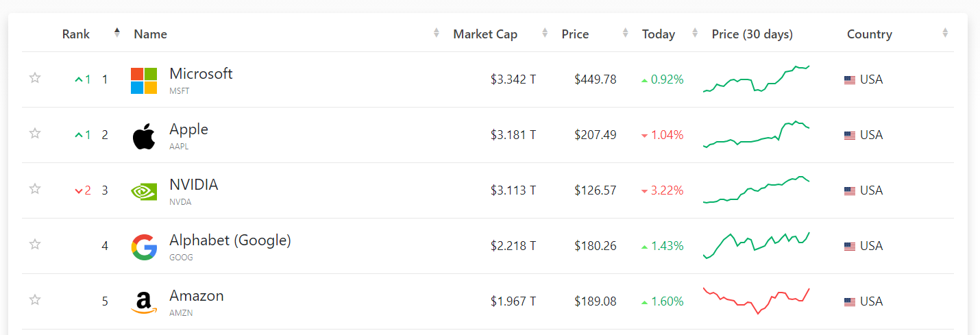Open the NVIDIA company name link

tap(194, 185)
